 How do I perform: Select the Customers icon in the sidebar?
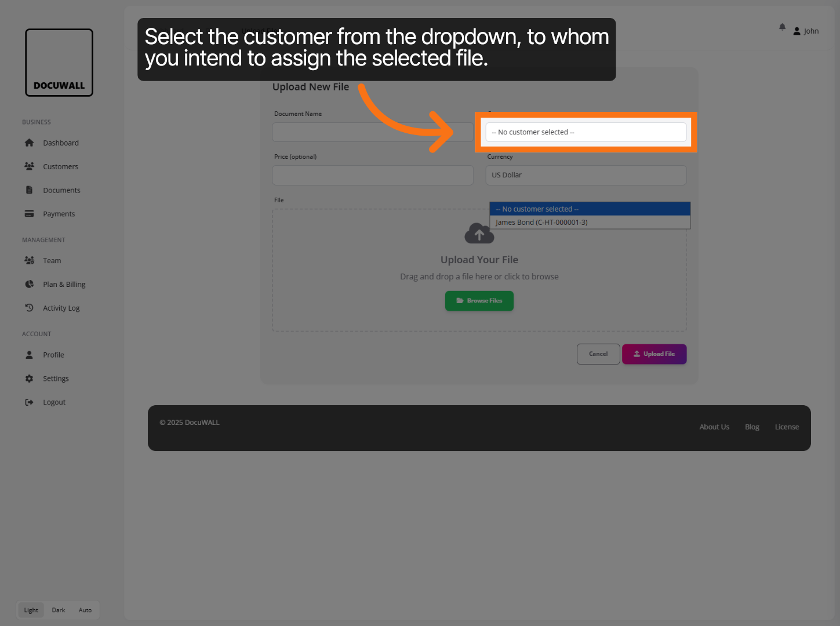(29, 166)
